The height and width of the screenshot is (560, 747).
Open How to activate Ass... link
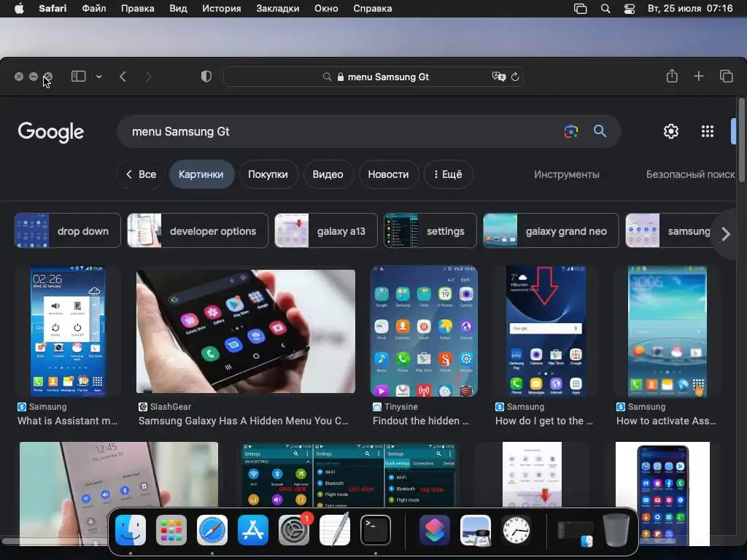[x=666, y=421]
